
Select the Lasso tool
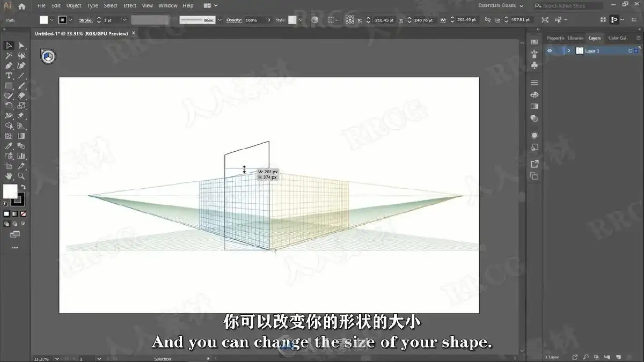tap(21, 56)
